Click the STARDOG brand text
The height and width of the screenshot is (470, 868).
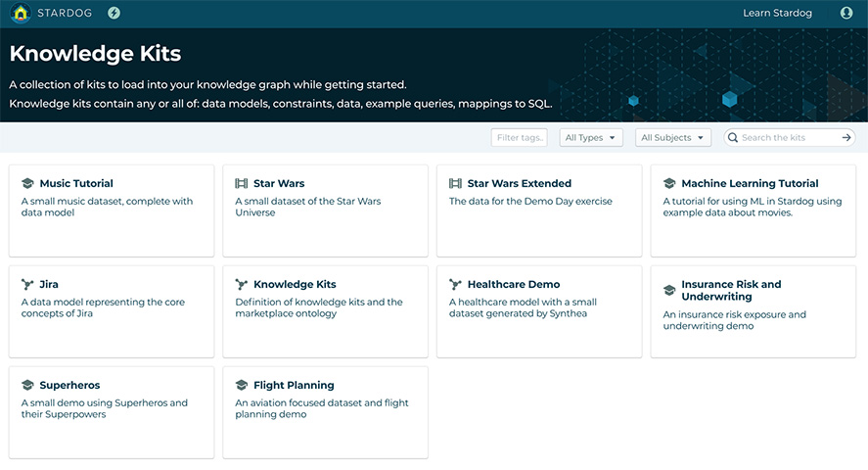(x=65, y=13)
